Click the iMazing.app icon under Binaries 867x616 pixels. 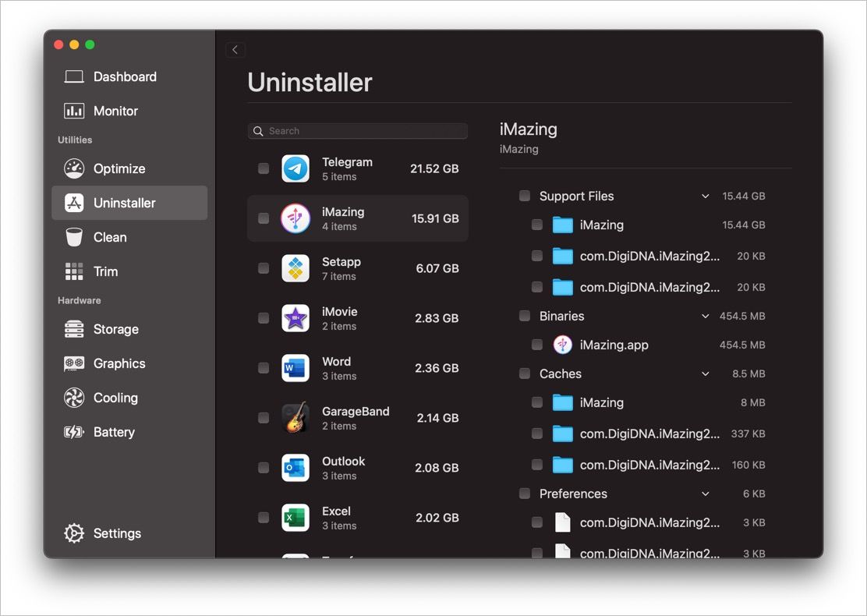(x=562, y=345)
